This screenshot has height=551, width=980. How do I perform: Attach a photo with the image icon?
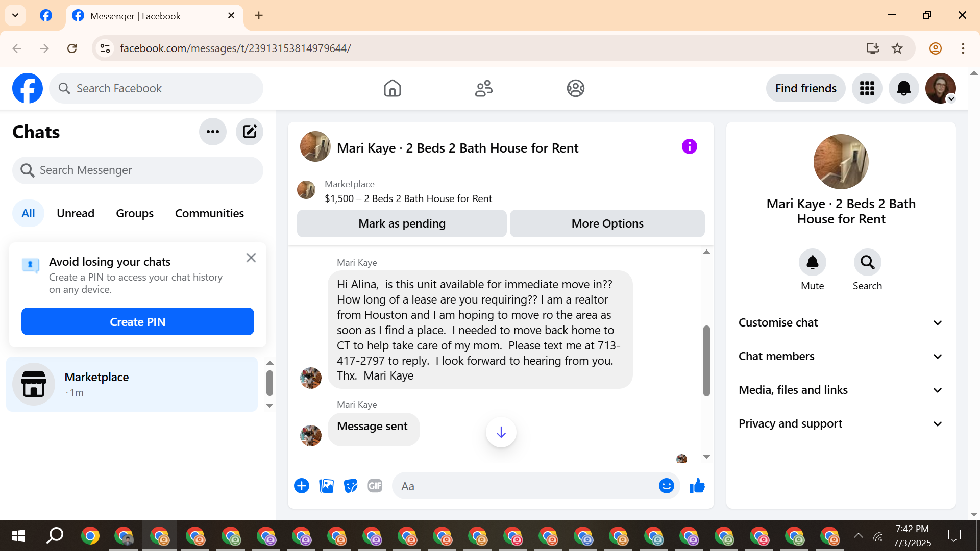tap(326, 486)
